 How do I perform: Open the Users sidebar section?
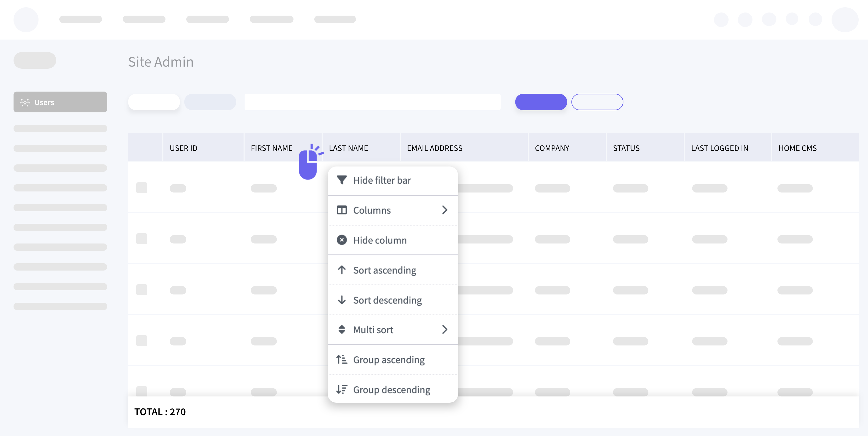coord(60,102)
